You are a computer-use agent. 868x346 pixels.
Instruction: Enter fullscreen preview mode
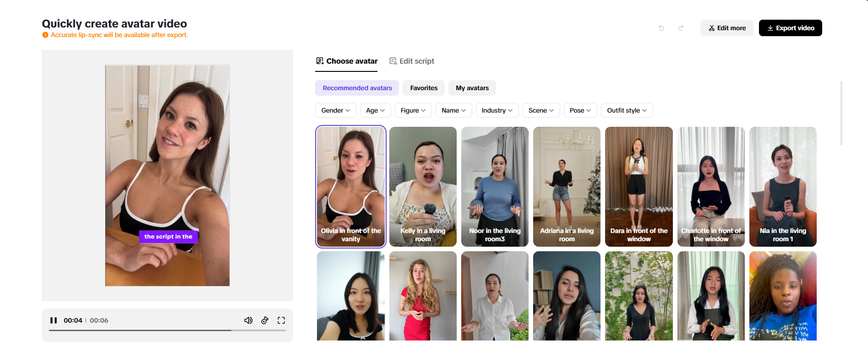(281, 320)
